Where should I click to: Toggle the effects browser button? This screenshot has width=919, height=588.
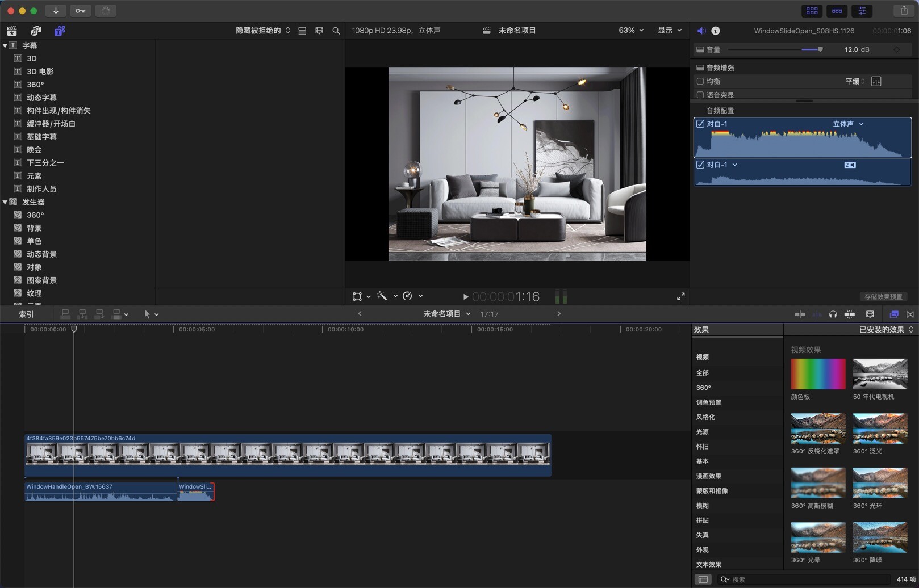click(893, 314)
